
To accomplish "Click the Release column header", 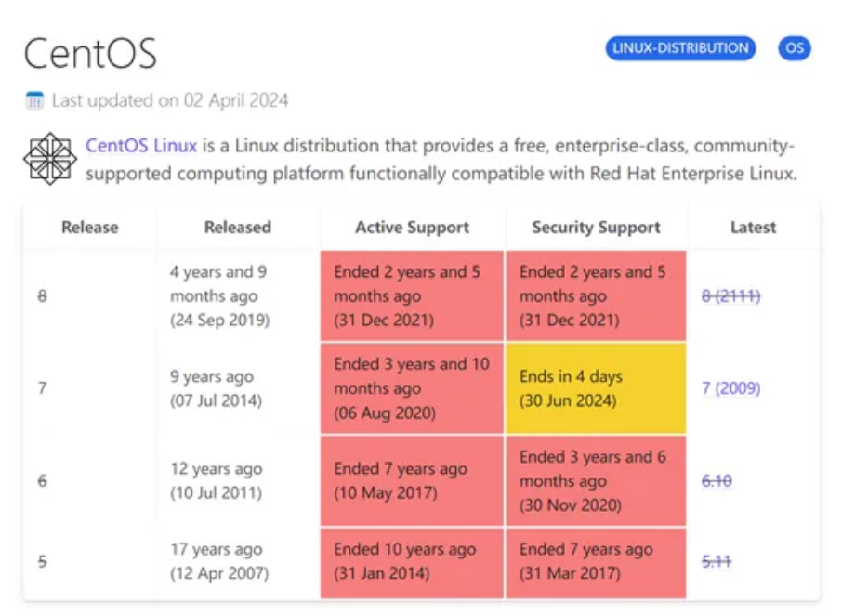I will (89, 227).
